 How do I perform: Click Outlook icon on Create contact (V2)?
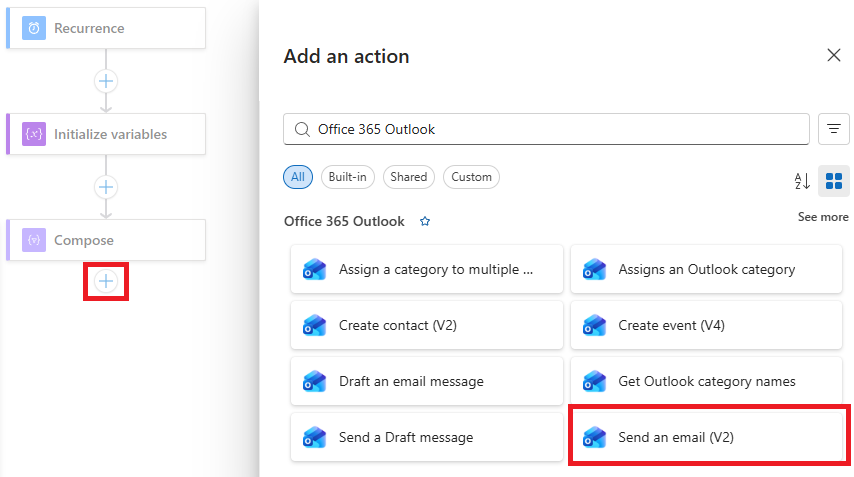(315, 326)
